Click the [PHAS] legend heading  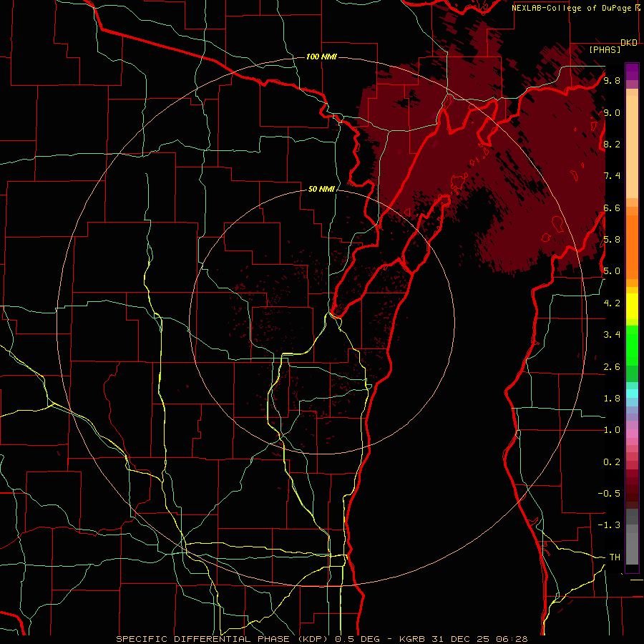tap(605, 49)
